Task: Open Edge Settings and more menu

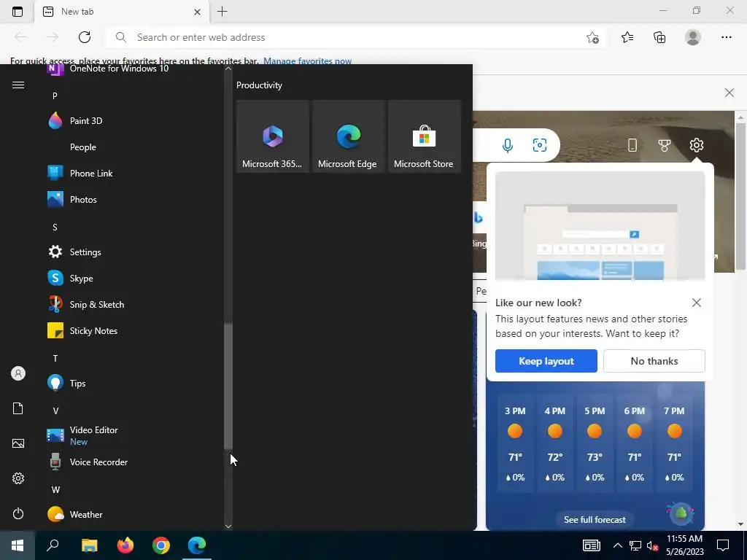Action: pos(726,37)
